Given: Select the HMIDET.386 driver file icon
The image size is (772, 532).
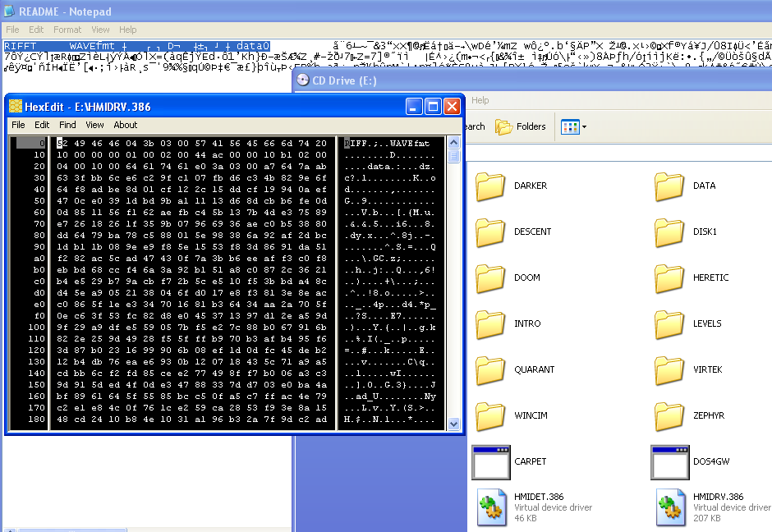Looking at the screenshot, I should coord(492,508).
